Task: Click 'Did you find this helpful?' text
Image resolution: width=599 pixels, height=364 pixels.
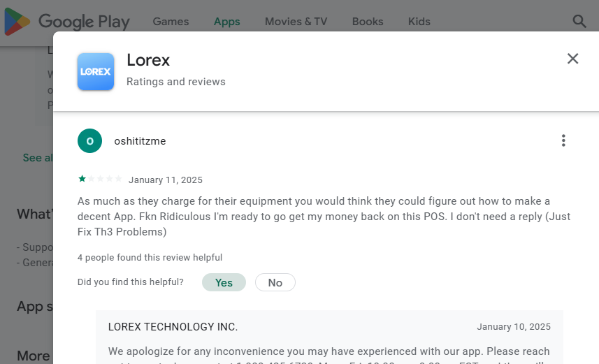Action: 131,282
